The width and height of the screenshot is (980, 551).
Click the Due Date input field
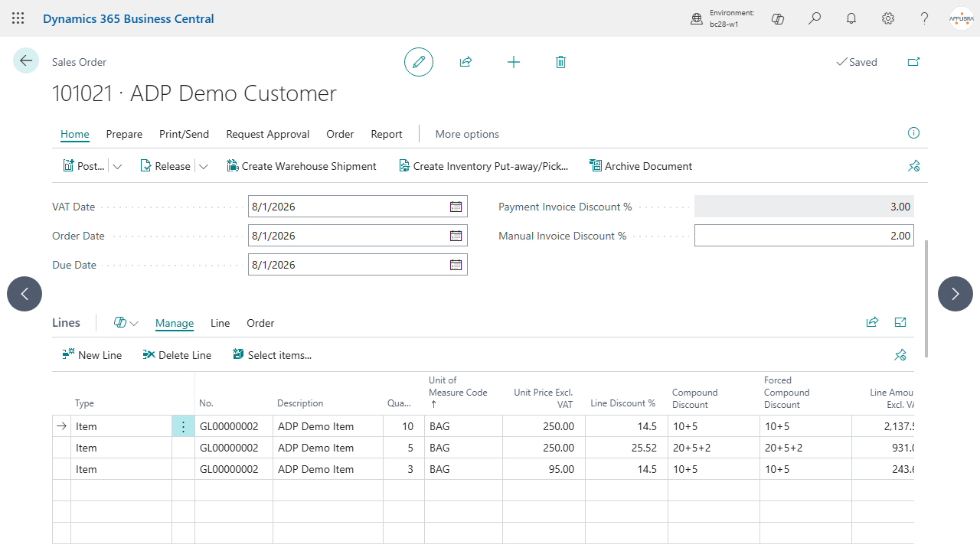pos(358,265)
